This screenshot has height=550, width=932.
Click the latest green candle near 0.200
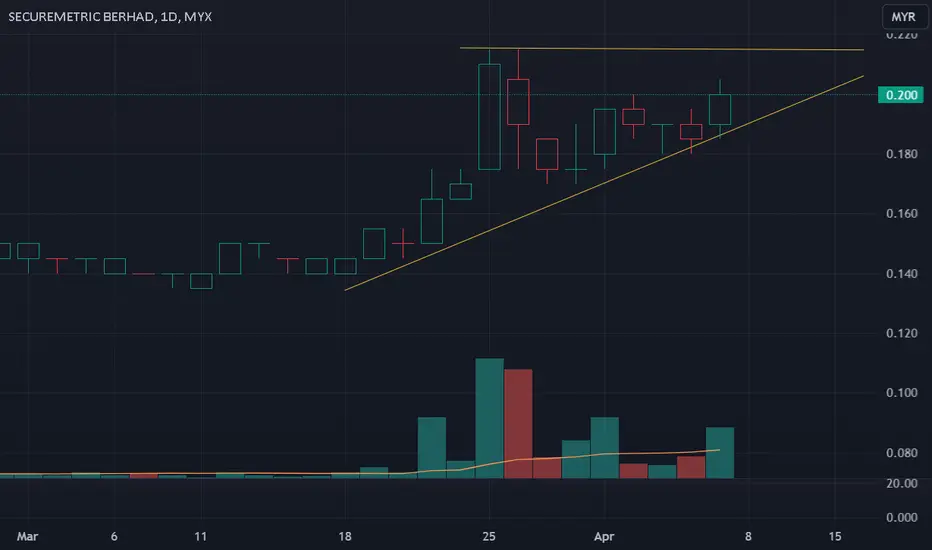720,109
